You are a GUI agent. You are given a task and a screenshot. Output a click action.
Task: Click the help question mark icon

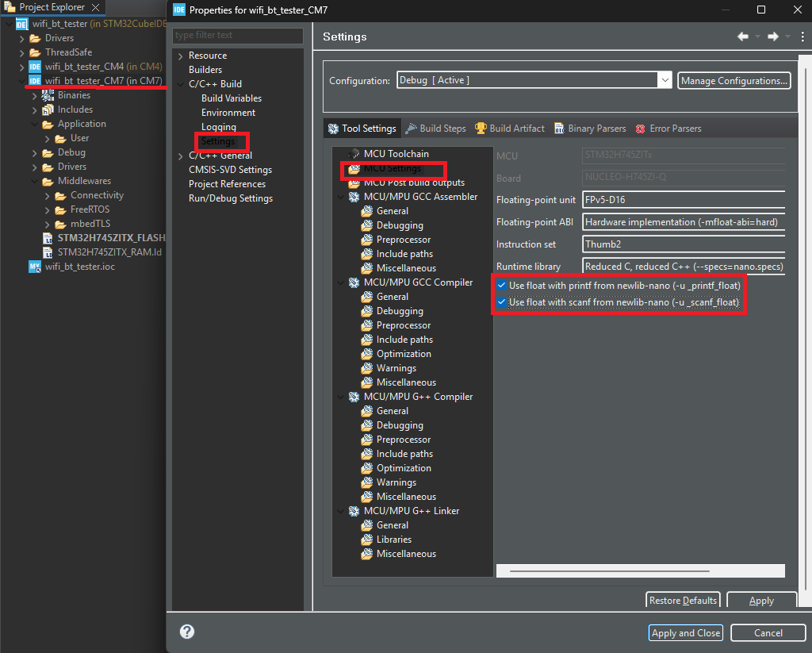(187, 632)
